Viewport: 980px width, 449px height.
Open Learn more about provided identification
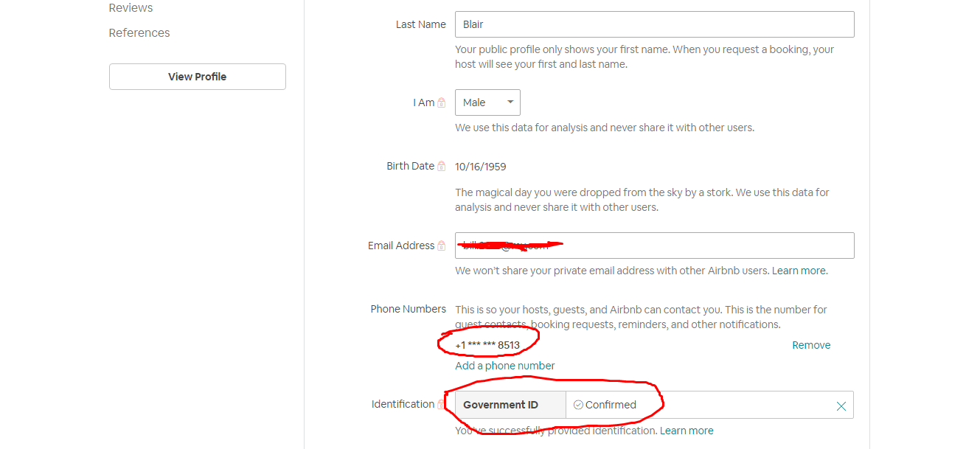[687, 431]
